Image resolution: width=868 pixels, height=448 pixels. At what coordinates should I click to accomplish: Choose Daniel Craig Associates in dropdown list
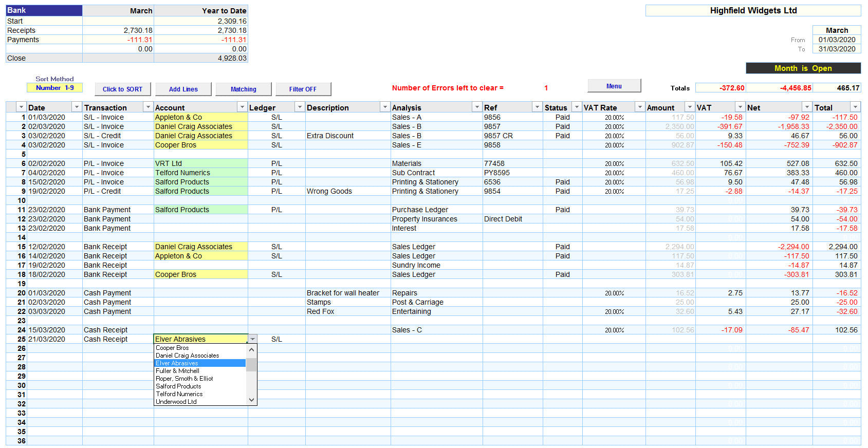pos(200,356)
